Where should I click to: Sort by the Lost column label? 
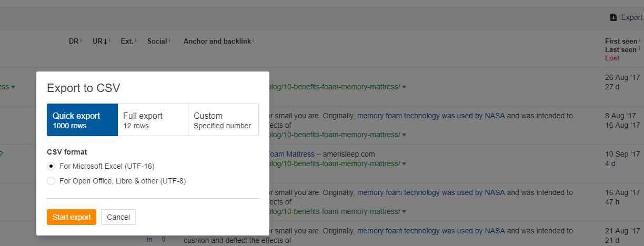[612, 58]
